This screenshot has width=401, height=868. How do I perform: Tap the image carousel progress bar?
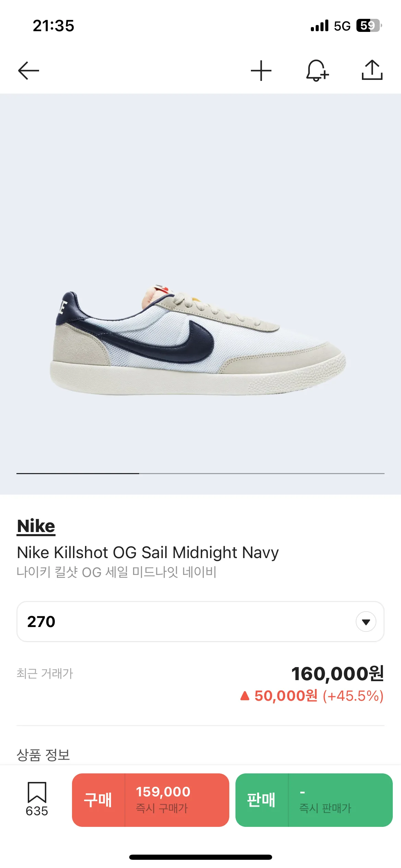[200, 473]
